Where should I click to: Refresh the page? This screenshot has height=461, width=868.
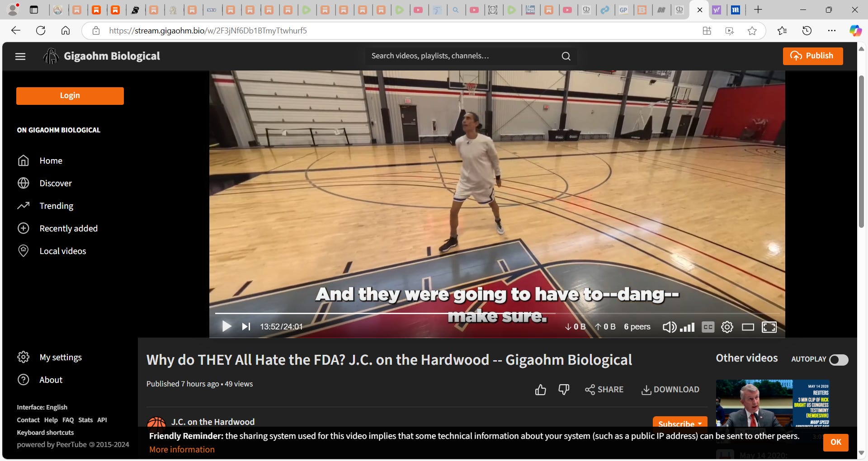coord(41,31)
